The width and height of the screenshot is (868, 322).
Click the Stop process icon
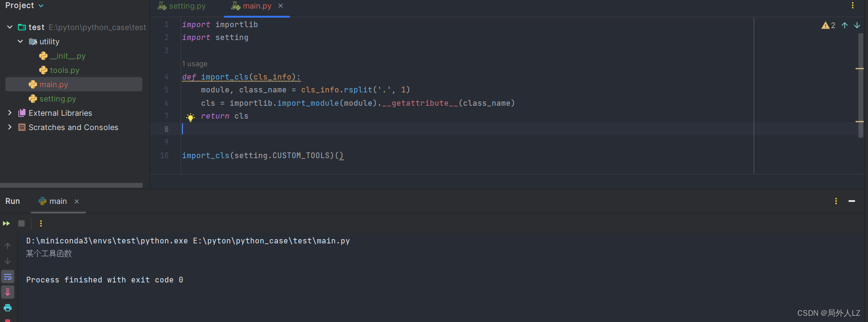coord(21,223)
